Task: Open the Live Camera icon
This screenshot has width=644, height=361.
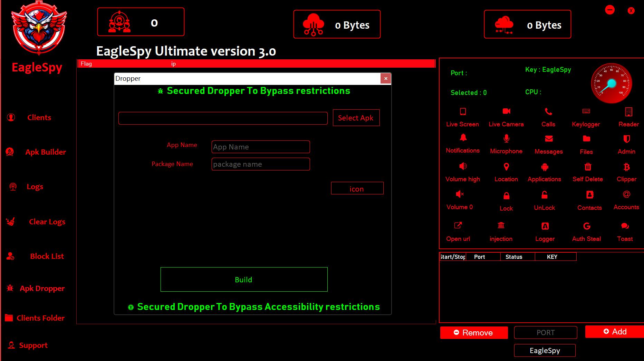Action: tap(506, 111)
